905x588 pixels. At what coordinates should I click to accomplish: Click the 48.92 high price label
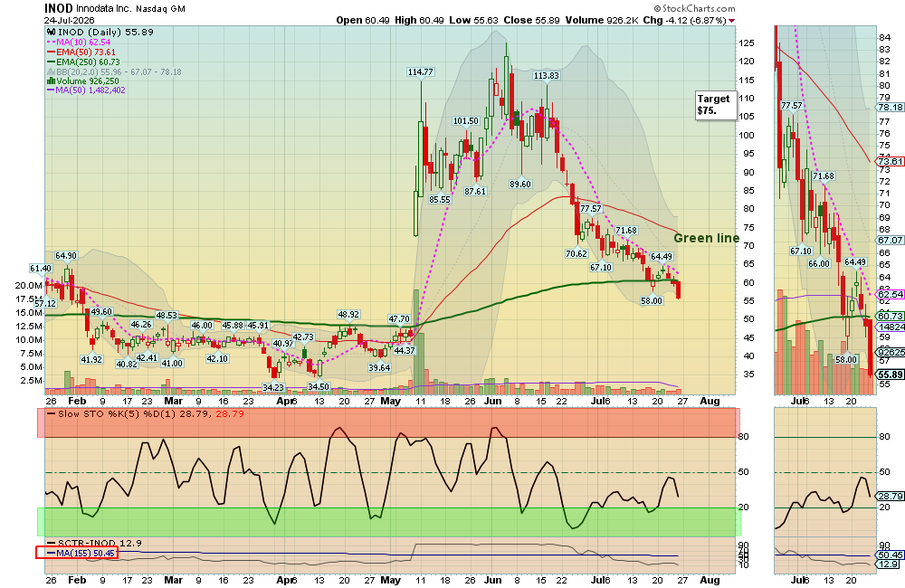tap(348, 315)
